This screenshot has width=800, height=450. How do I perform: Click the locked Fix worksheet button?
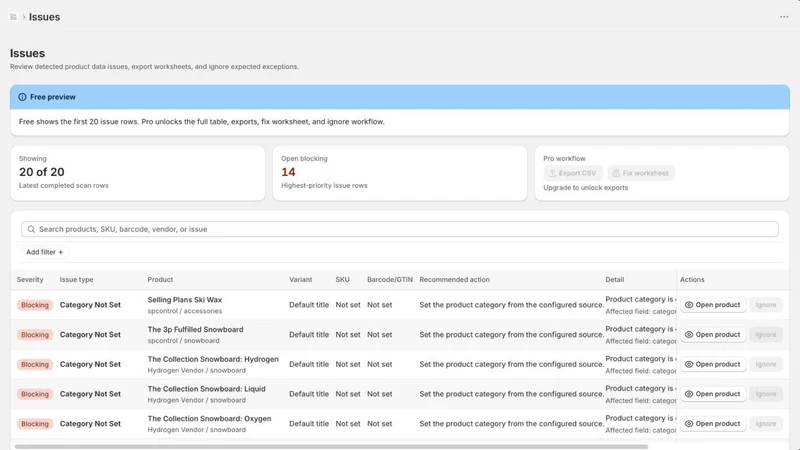pyautogui.click(x=641, y=173)
